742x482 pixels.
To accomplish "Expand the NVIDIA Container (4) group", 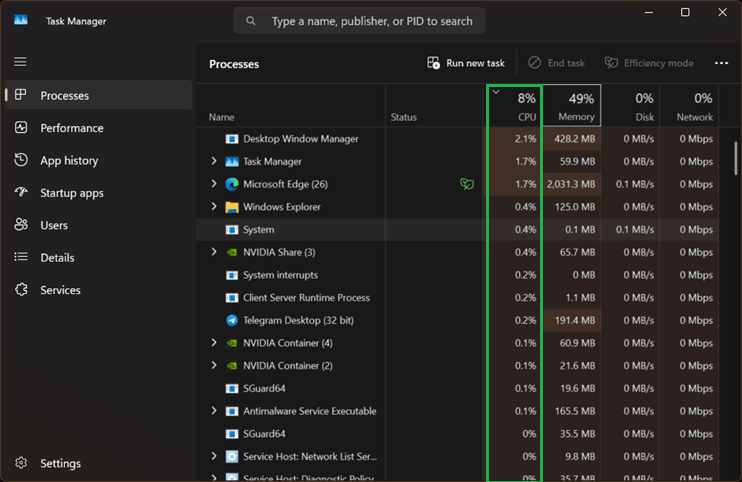I will tap(214, 342).
